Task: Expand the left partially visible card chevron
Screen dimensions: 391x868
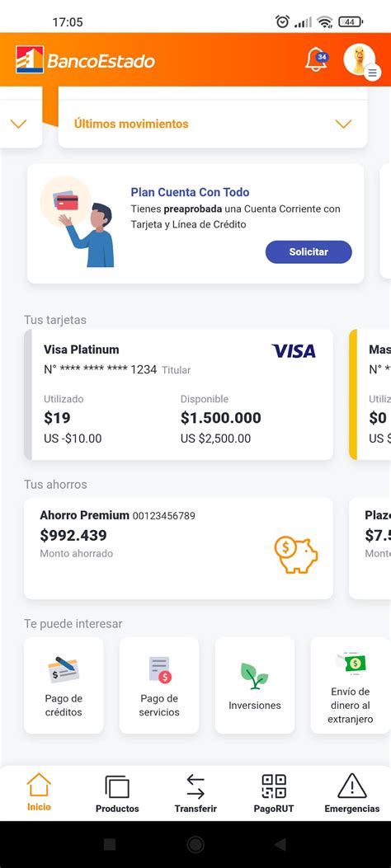Action: pyautogui.click(x=19, y=124)
